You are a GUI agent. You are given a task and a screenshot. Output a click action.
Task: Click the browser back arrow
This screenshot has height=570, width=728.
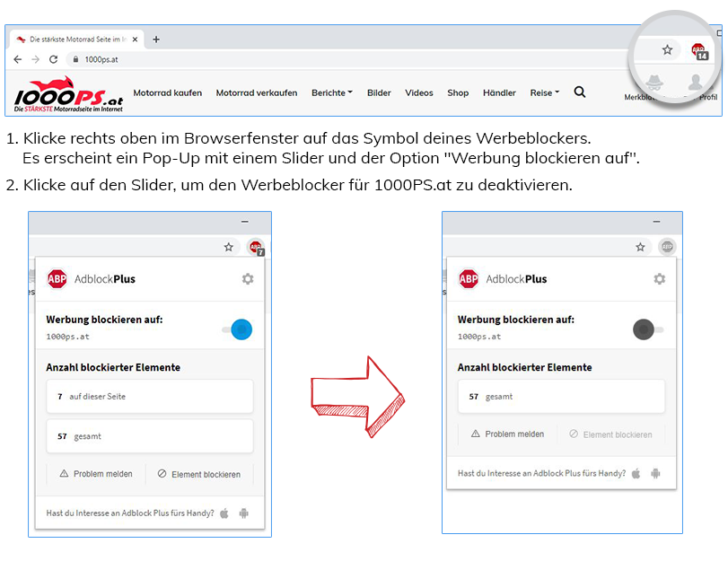coord(18,59)
